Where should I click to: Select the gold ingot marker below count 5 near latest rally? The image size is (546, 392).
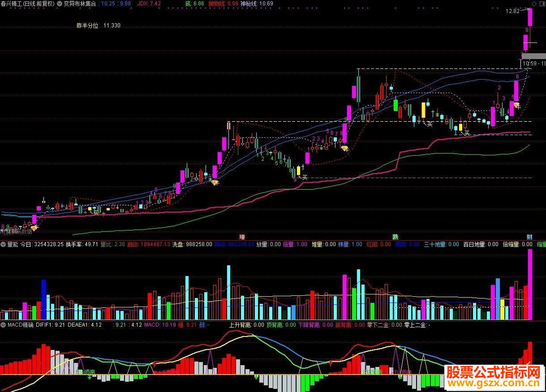click(x=516, y=106)
